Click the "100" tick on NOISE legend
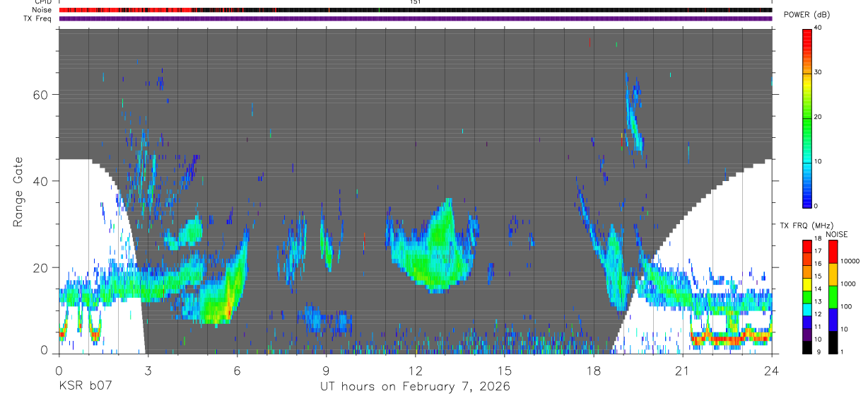868x401 pixels. click(846, 306)
